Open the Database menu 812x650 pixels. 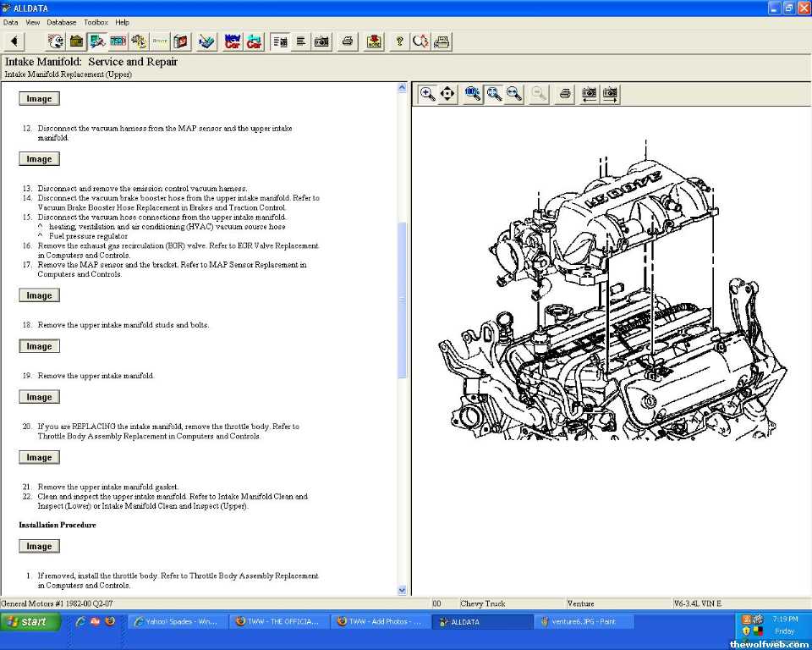[x=61, y=22]
